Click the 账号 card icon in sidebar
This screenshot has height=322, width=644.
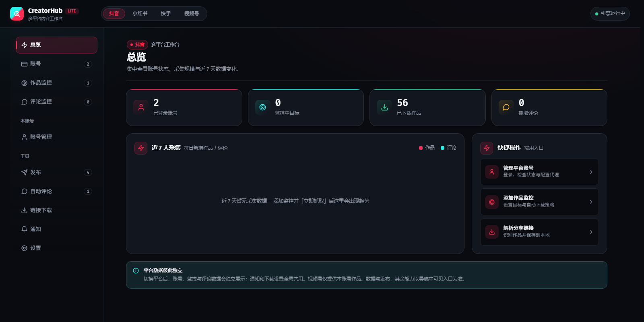pos(24,64)
